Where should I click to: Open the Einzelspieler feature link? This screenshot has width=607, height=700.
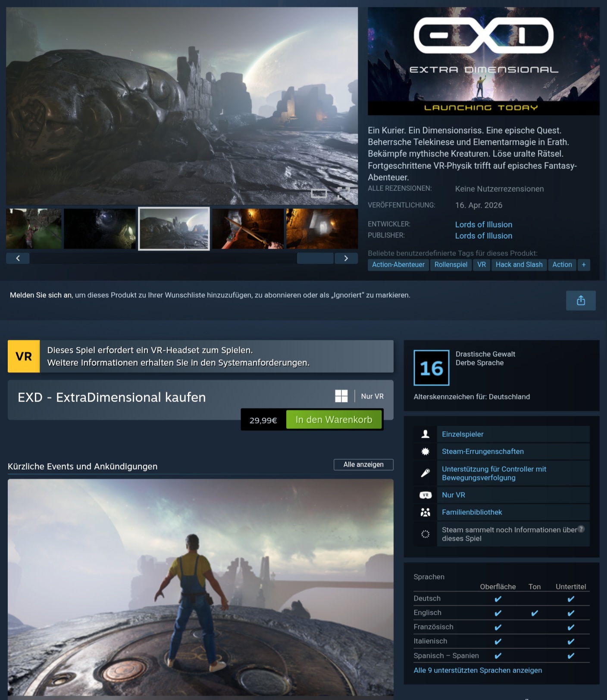tap(463, 434)
